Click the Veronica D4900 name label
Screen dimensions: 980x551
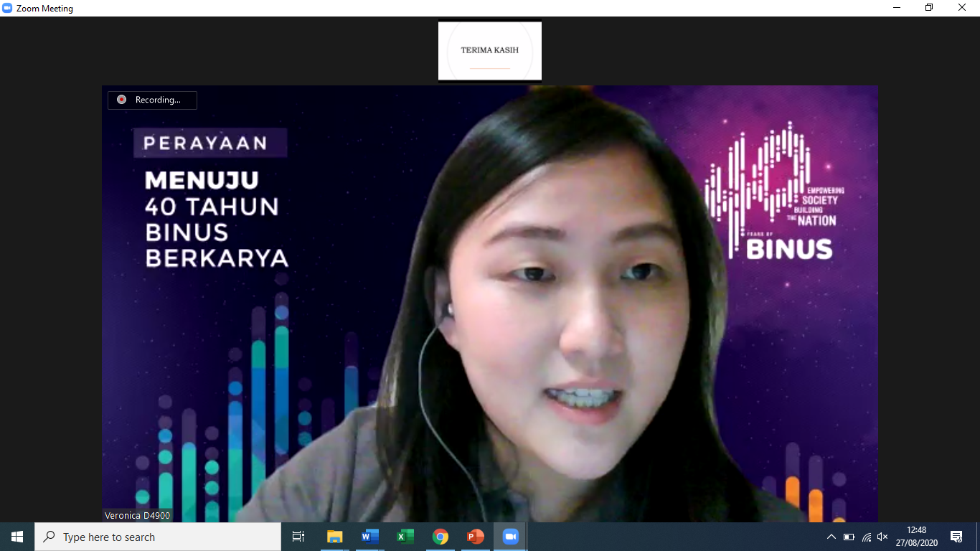[137, 515]
